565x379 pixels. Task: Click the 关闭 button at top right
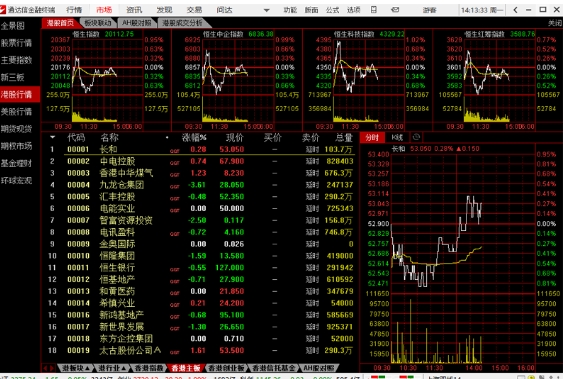click(x=555, y=23)
